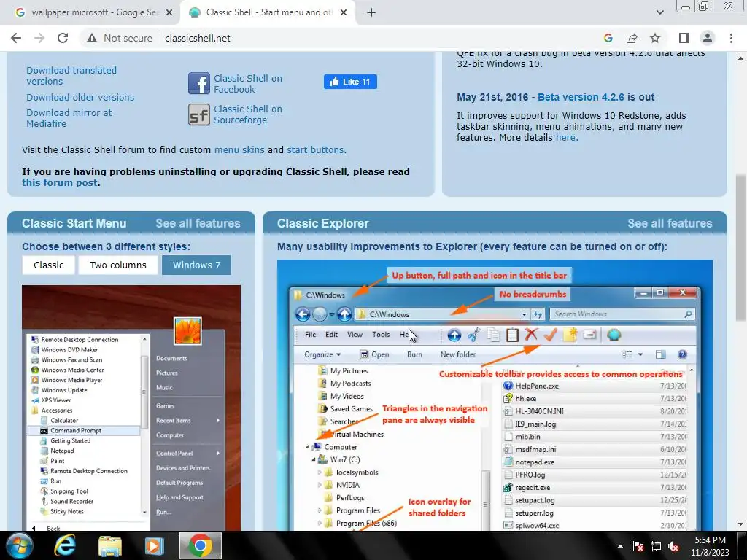Open the Action Center flag icon
747x560 pixels.
638,546
